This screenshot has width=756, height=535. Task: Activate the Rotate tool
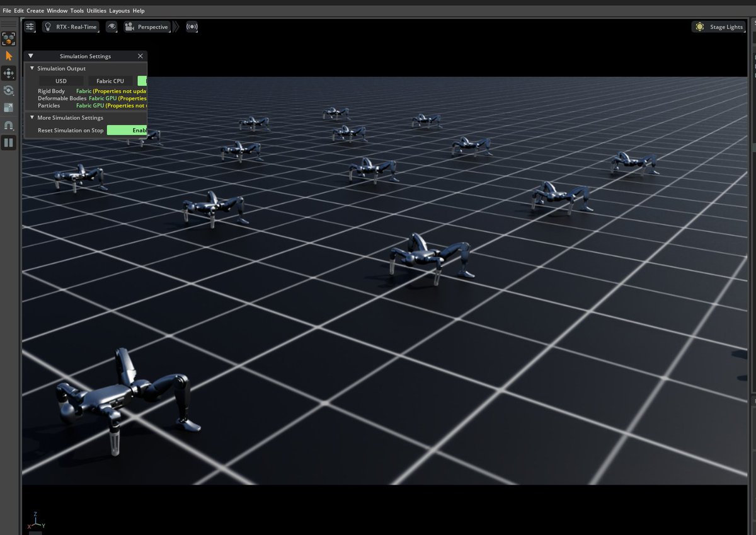(8, 91)
